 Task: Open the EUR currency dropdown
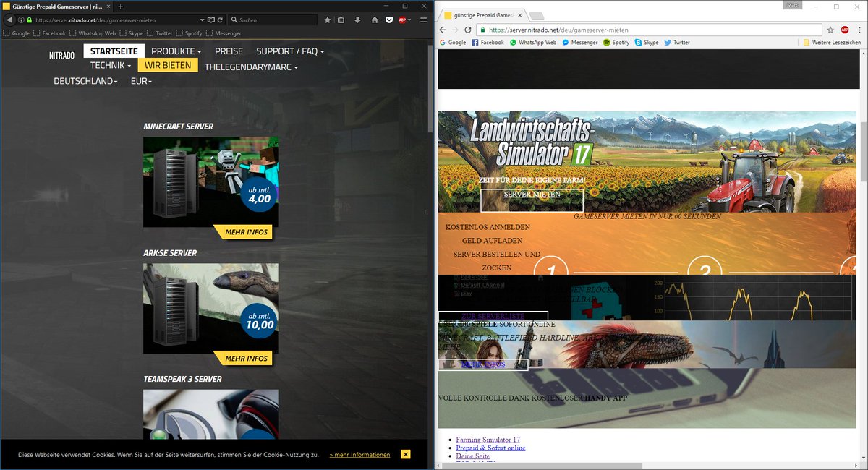141,81
